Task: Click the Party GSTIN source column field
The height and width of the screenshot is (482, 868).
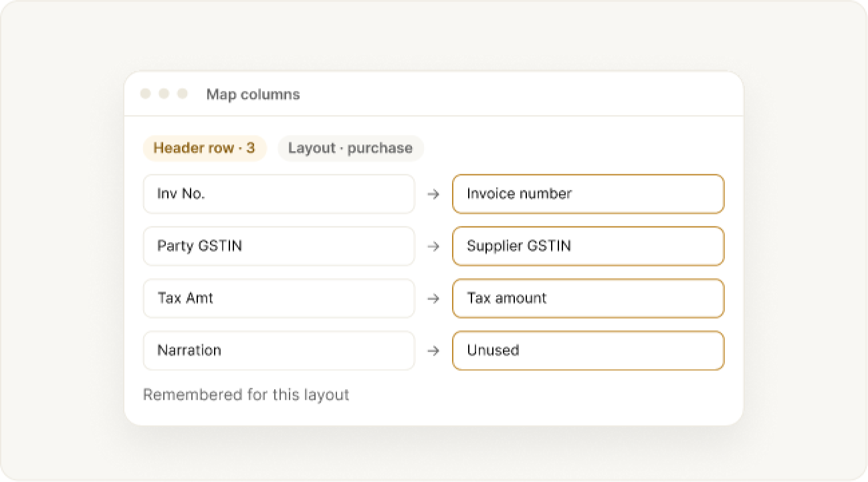Action: click(279, 246)
